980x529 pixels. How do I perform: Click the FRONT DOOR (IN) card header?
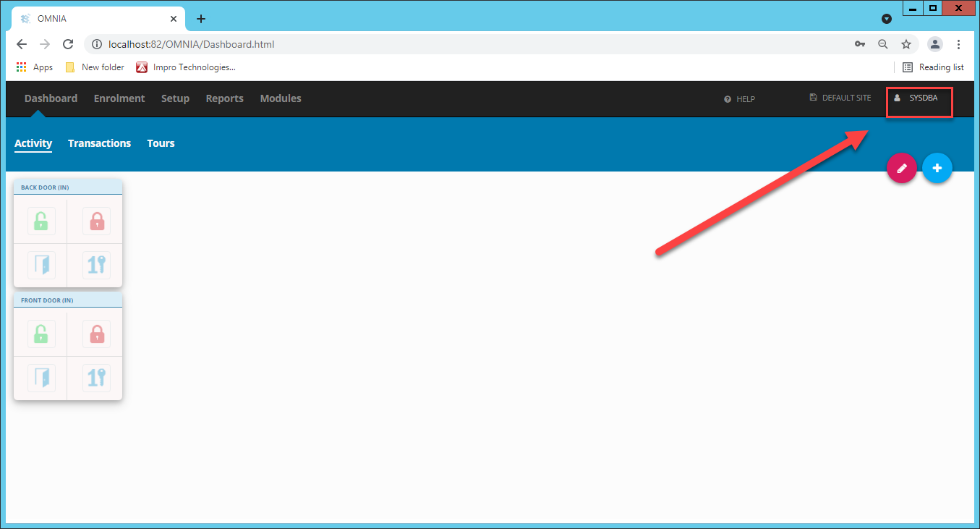[x=68, y=300]
